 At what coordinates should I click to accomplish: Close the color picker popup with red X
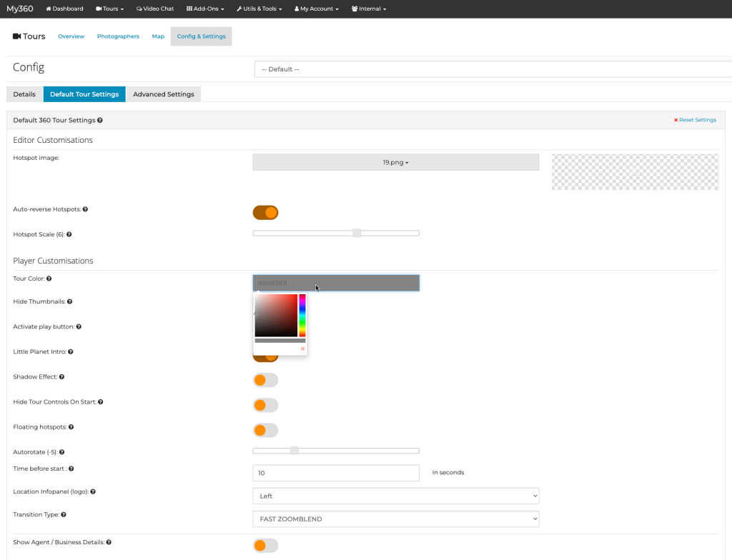(x=302, y=349)
